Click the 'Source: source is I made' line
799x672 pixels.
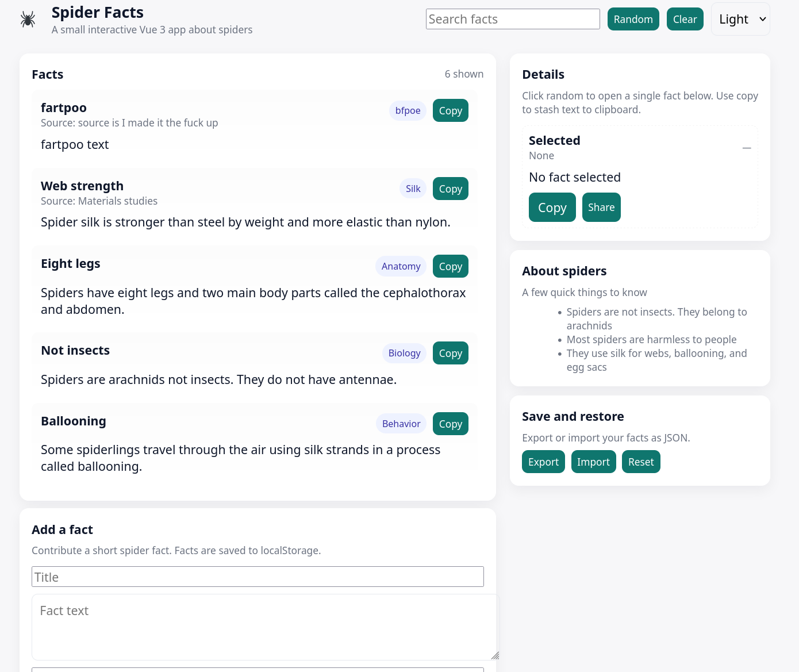(x=129, y=122)
